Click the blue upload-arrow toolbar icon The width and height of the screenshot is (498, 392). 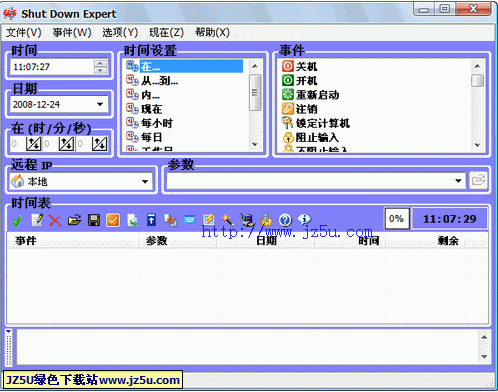(151, 220)
